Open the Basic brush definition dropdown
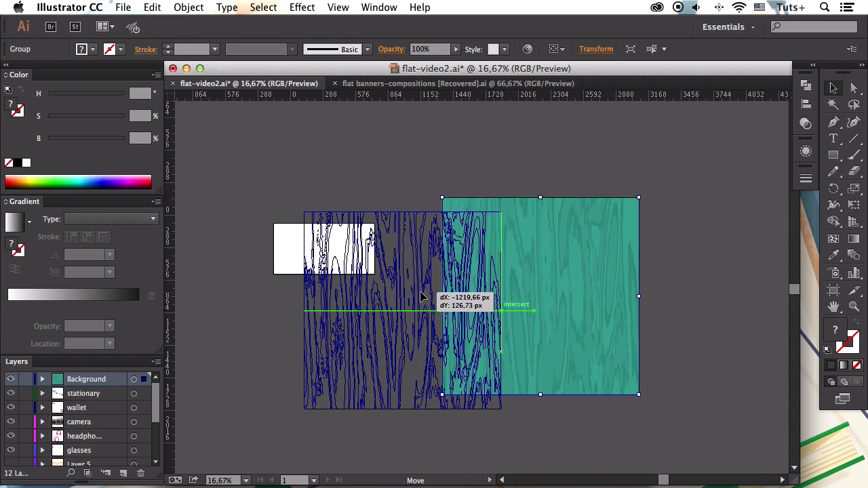Screen dimensions: 868x488 pyautogui.click(x=368, y=49)
